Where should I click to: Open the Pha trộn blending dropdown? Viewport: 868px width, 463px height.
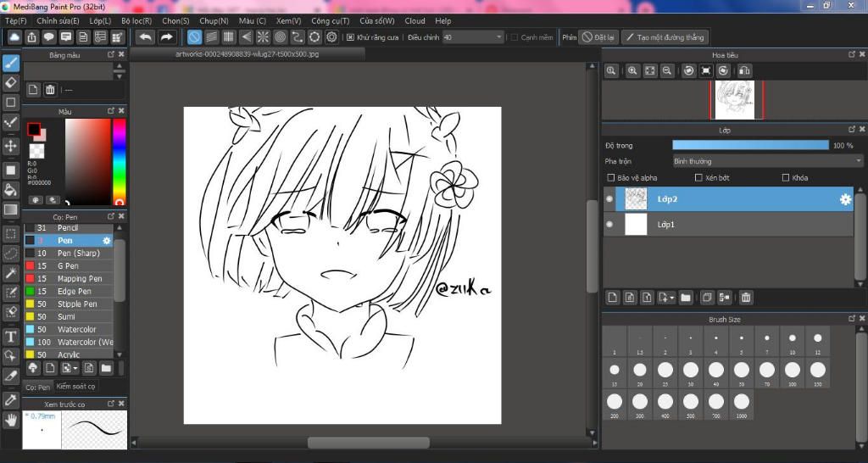click(766, 161)
